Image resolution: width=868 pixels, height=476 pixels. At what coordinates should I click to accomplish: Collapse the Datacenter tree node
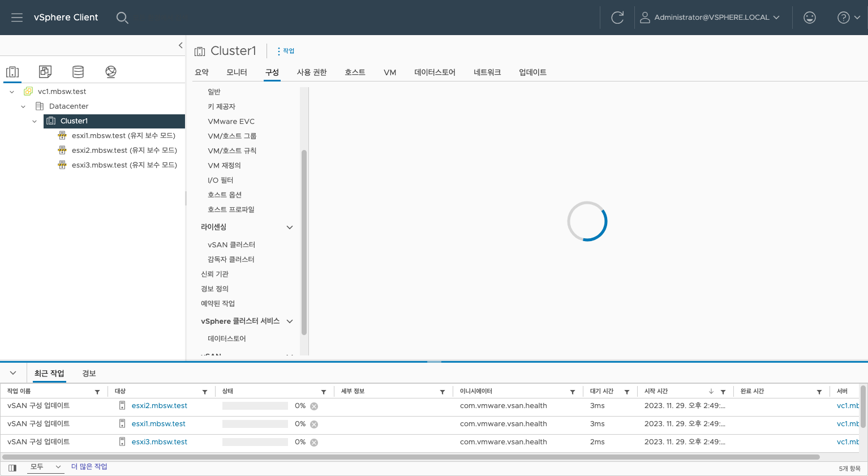coord(23,106)
